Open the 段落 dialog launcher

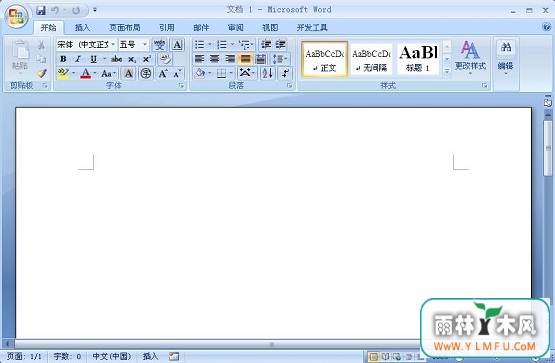[289, 85]
